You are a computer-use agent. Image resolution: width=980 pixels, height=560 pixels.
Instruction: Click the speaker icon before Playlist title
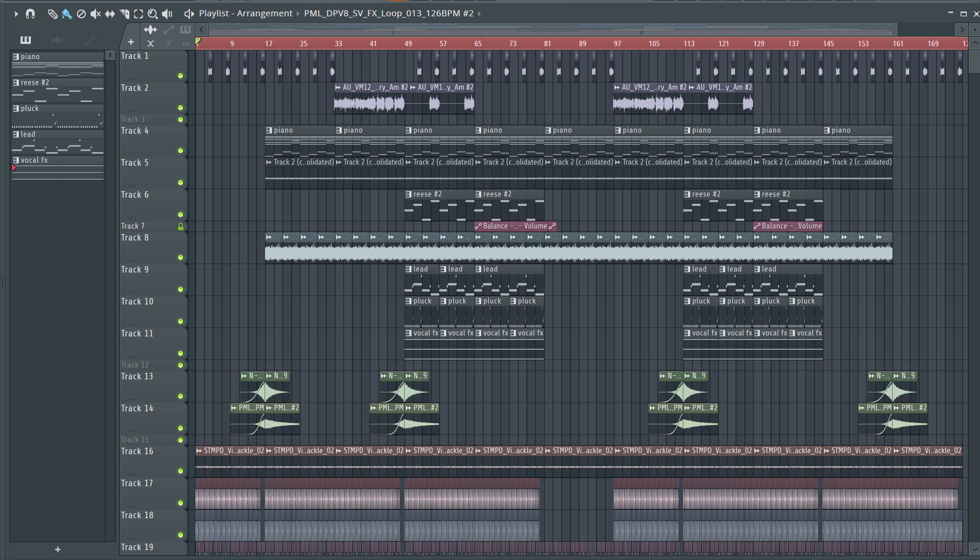pyautogui.click(x=189, y=14)
